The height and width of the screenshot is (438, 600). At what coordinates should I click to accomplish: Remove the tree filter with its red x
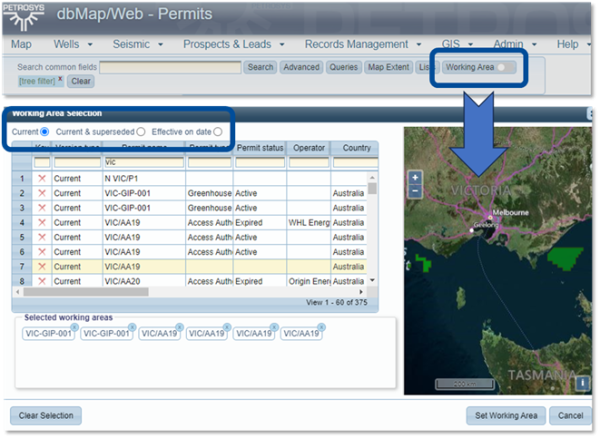coord(60,78)
